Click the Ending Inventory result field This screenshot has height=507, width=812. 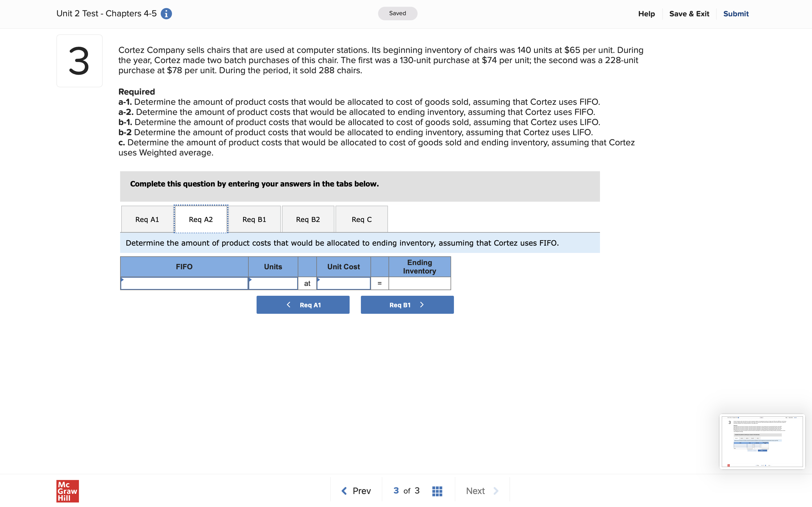420,284
